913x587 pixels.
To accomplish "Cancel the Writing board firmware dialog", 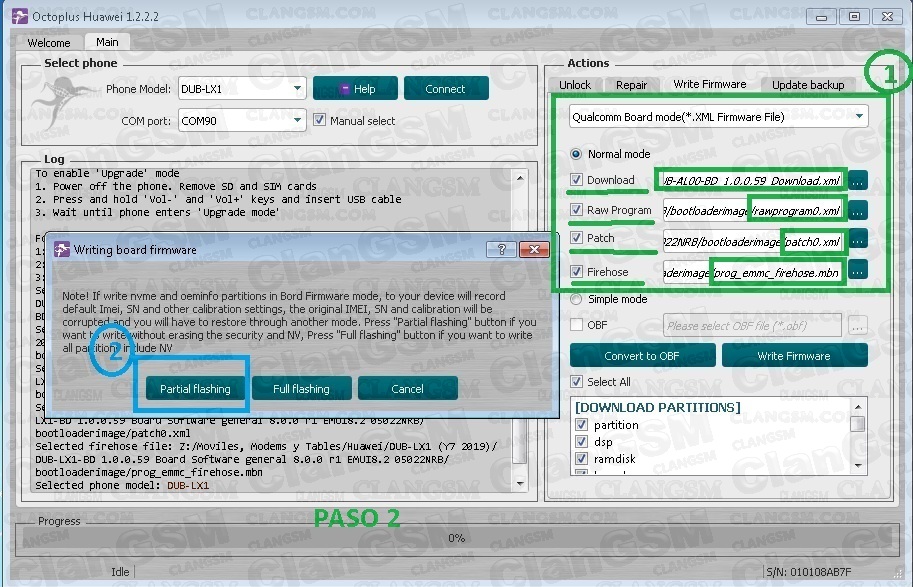I will pyautogui.click(x=408, y=388).
